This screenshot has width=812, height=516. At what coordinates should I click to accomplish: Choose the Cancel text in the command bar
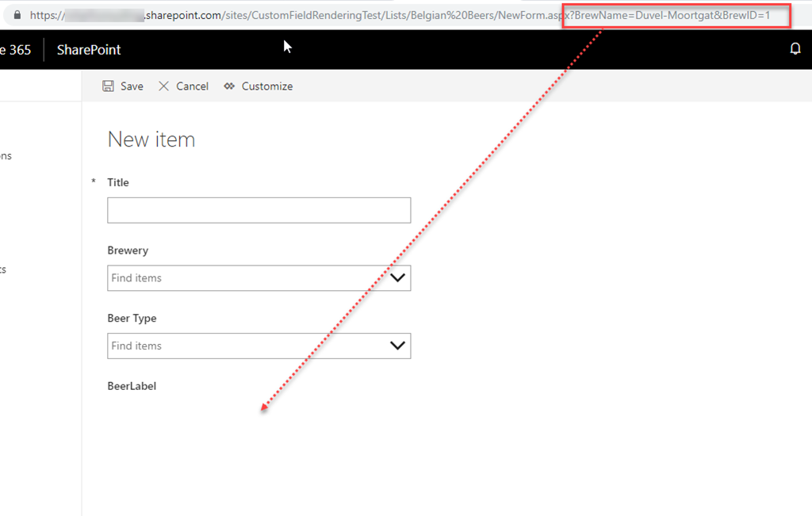click(192, 86)
